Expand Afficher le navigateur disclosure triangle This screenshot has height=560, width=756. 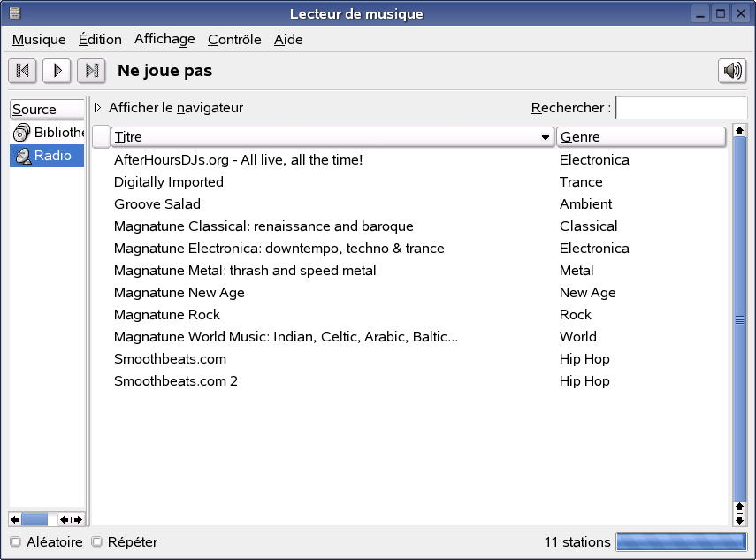click(x=98, y=108)
